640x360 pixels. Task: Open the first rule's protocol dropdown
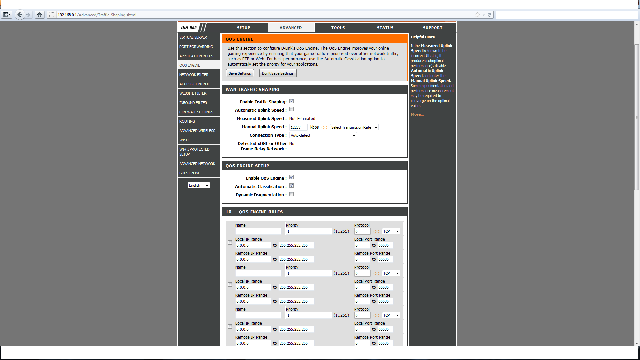point(391,231)
